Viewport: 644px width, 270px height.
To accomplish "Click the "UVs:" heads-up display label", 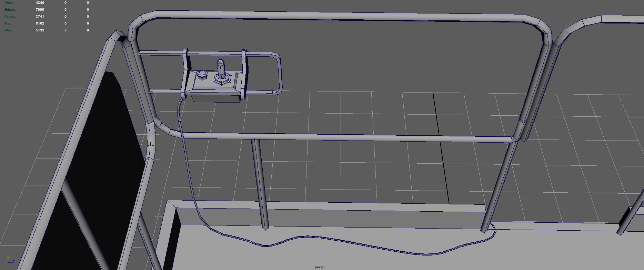I will tap(8, 30).
